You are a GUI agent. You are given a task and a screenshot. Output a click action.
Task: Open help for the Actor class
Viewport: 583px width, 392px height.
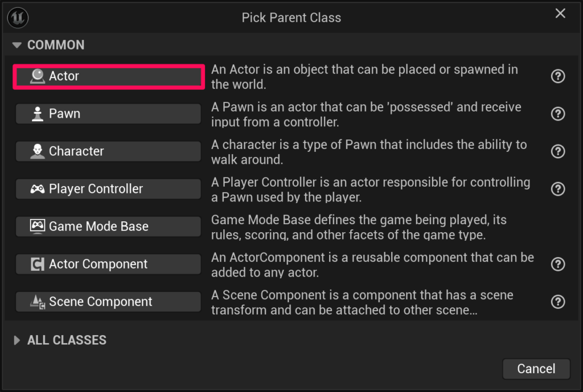pos(558,76)
